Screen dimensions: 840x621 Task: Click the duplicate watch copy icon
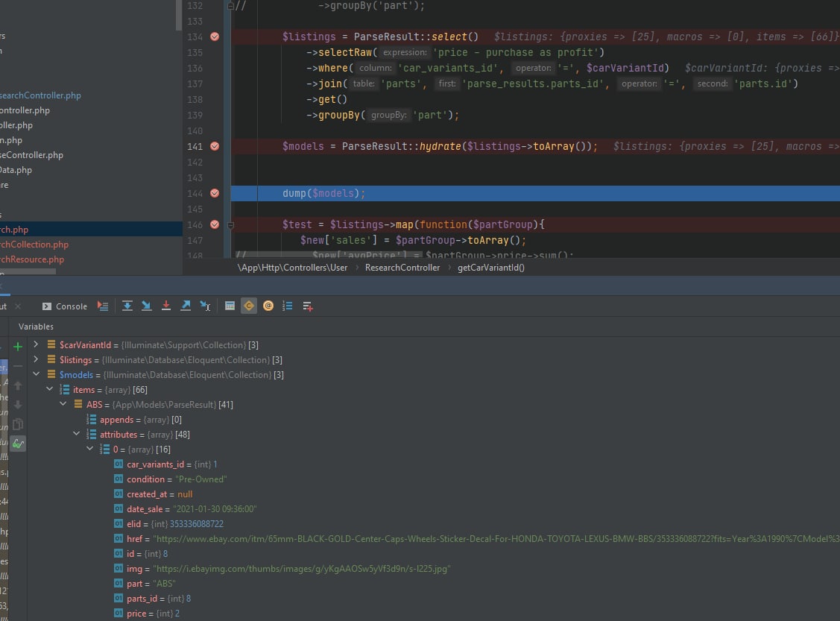pyautogui.click(x=18, y=424)
